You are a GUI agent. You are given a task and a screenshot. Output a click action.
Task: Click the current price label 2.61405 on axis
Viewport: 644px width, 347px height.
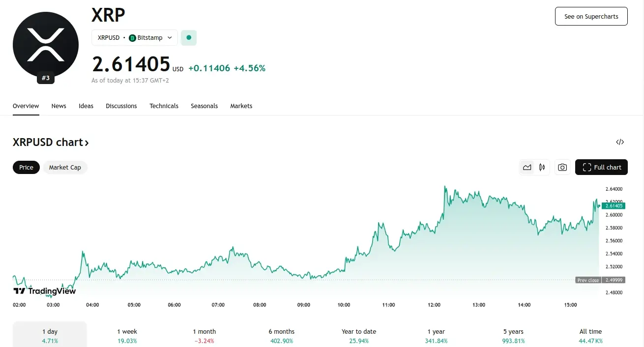[x=614, y=206]
